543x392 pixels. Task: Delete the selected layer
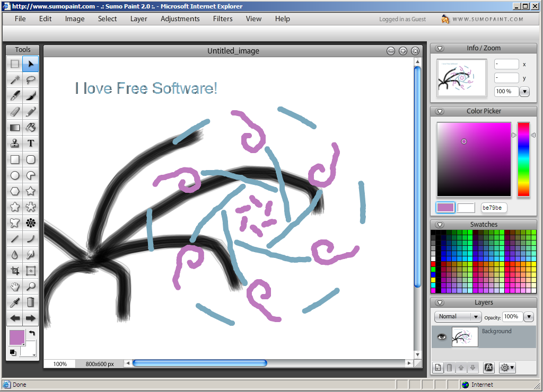click(x=450, y=368)
